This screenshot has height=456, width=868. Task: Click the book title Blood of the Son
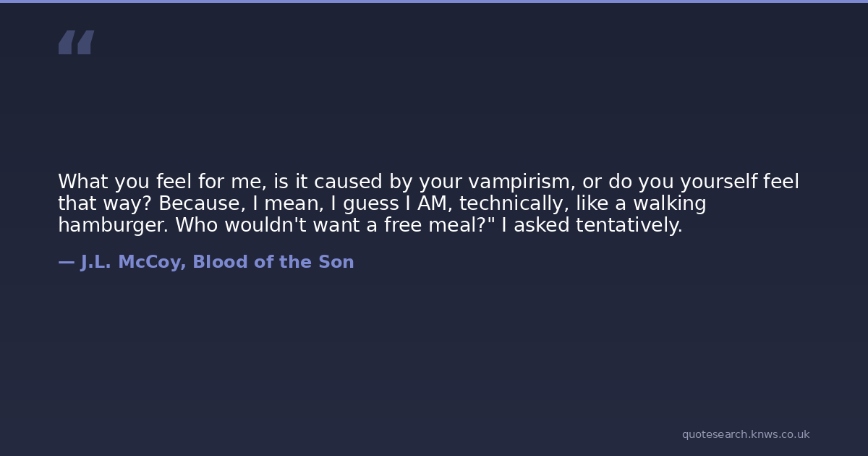coord(273,262)
